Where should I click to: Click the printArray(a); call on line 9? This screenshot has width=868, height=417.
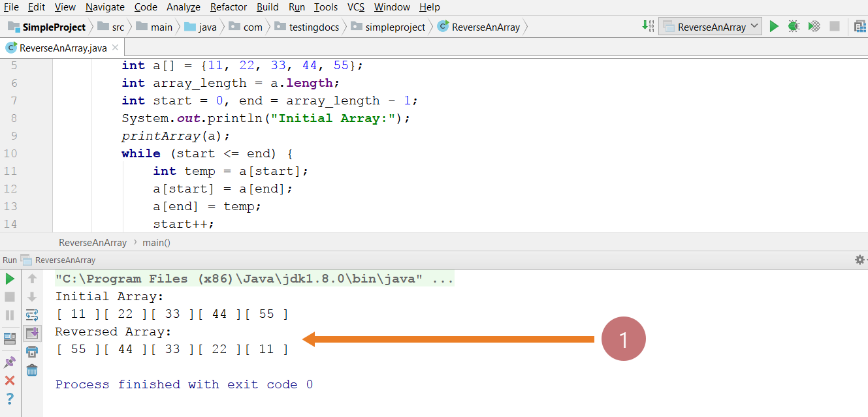176,136
